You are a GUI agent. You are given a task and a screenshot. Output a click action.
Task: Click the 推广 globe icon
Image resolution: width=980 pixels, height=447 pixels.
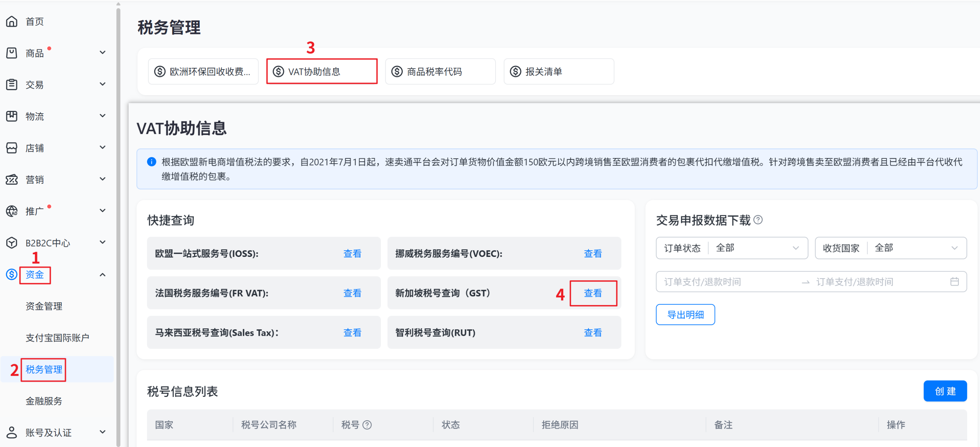(11, 211)
